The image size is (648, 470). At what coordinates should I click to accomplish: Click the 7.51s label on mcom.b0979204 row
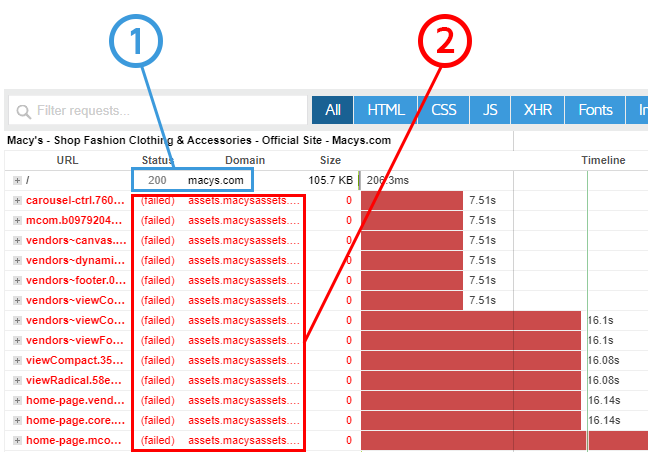[x=482, y=220]
